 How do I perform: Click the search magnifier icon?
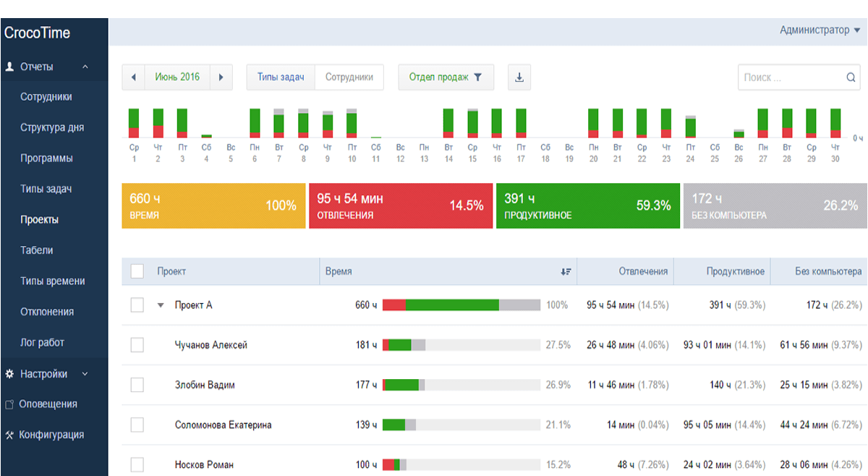pyautogui.click(x=851, y=77)
